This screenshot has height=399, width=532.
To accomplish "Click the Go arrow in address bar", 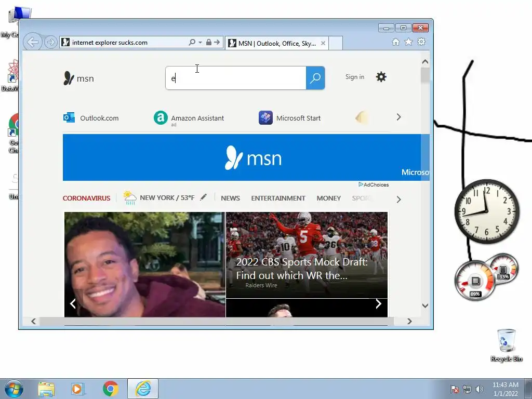I will coord(217,42).
